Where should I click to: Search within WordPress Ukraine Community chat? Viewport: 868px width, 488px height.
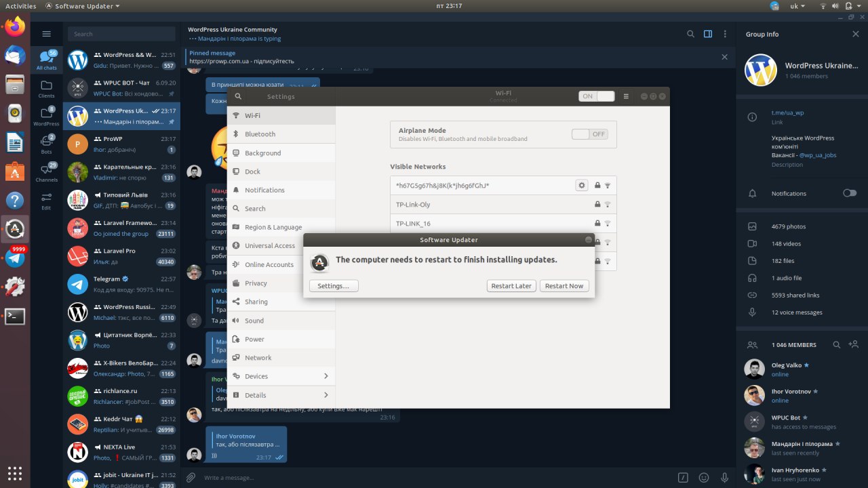pos(690,34)
